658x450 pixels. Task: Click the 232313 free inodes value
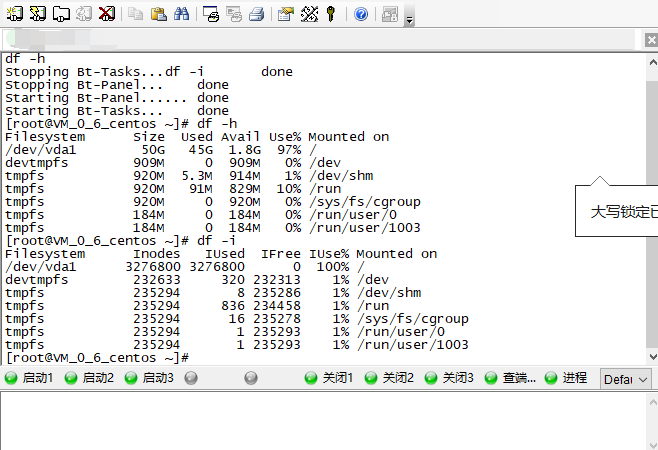click(277, 280)
